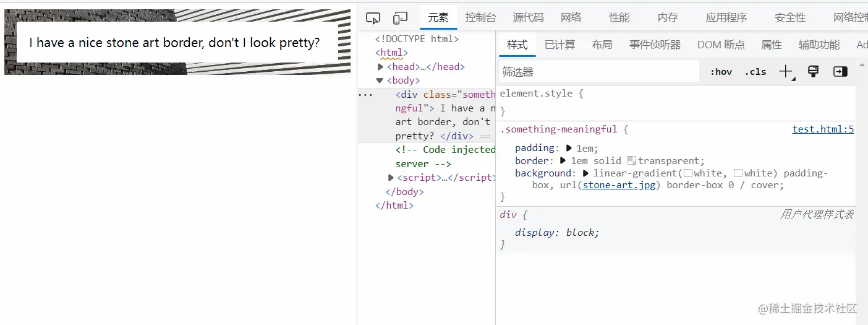Viewport: 868px width, 325px height.
Task: Collapse the body node triangle
Action: pyautogui.click(x=380, y=80)
